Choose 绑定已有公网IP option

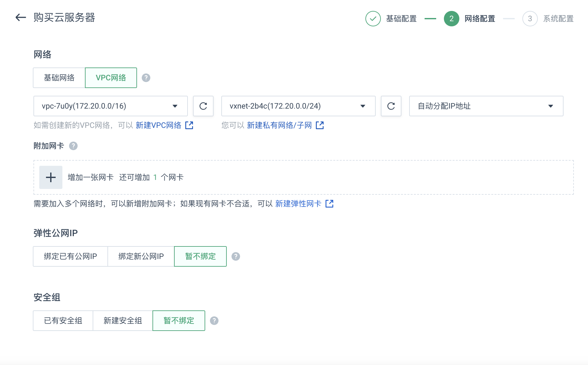pyautogui.click(x=70, y=256)
